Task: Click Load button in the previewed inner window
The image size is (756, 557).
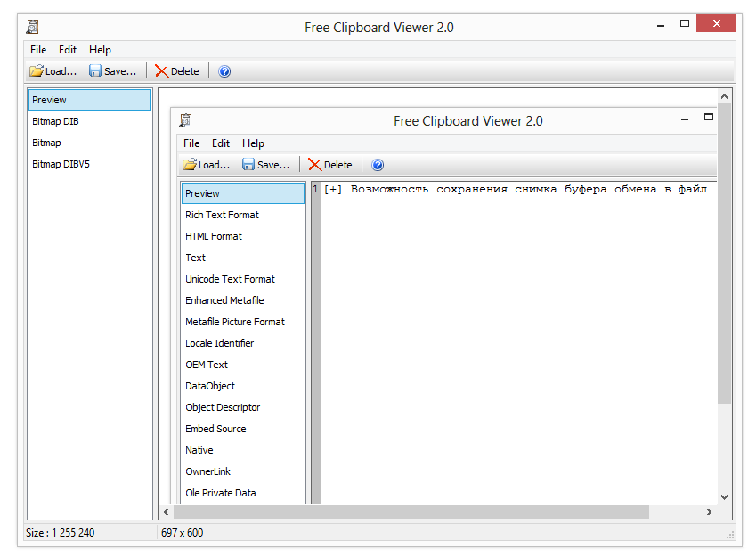Action: coord(207,165)
